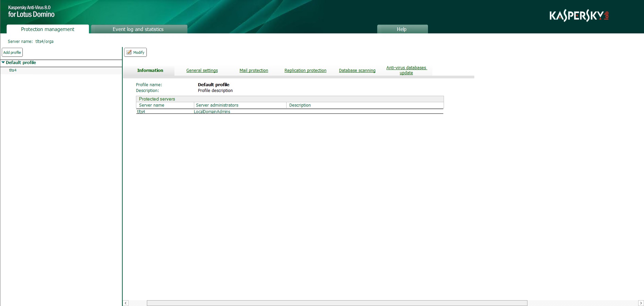Viewport: 644px width, 306px height.
Task: Open the Database scanning tab
Action: click(x=357, y=71)
